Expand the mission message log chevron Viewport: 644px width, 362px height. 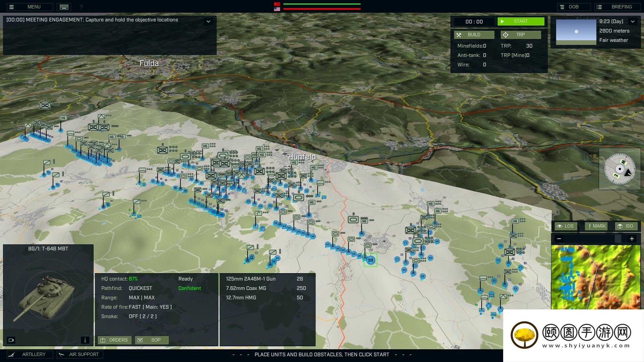click(x=208, y=21)
